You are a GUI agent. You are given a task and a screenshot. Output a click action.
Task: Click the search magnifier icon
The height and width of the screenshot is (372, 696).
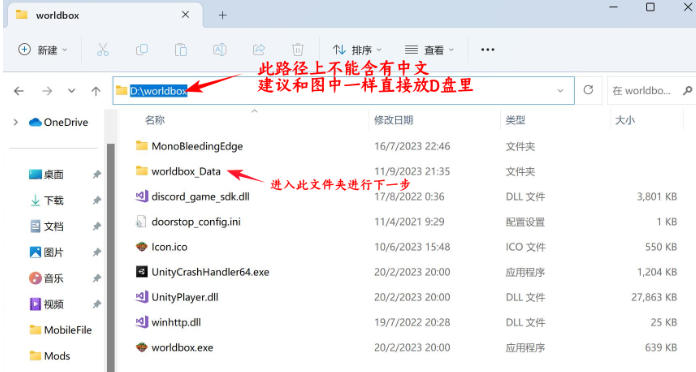(688, 91)
